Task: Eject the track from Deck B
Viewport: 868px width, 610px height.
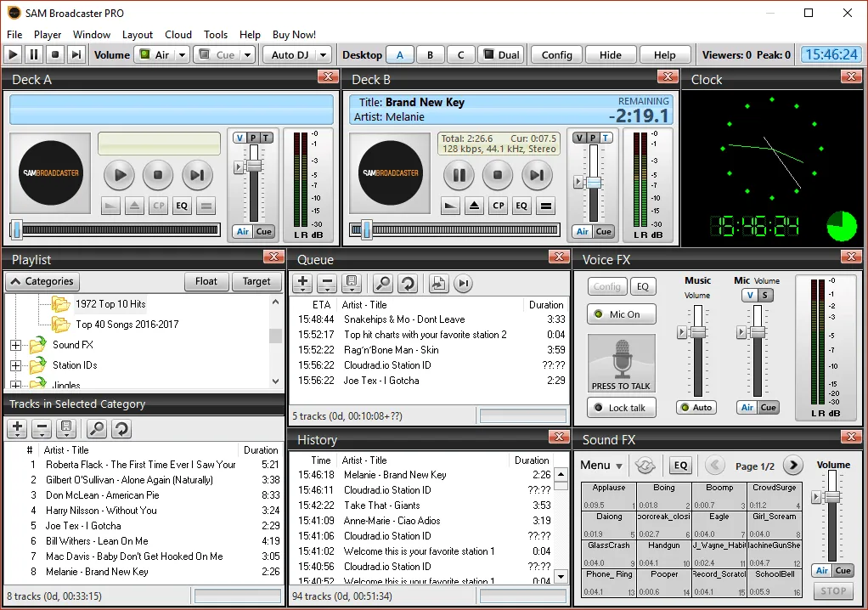Action: click(x=474, y=206)
